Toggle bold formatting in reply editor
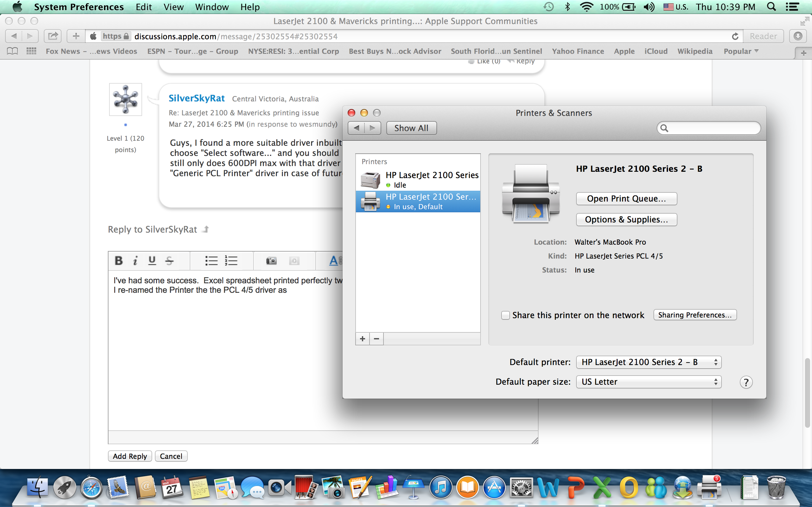The image size is (812, 507). click(x=118, y=260)
